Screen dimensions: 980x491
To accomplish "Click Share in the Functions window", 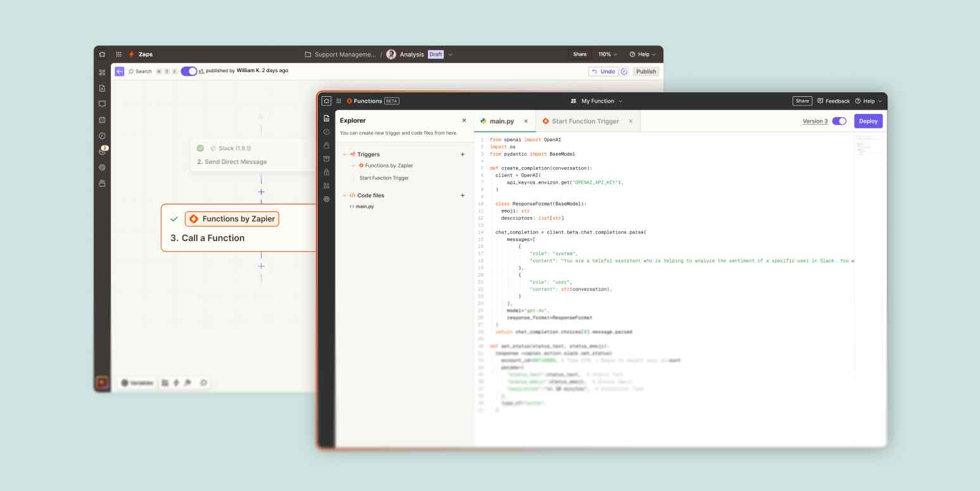I will point(802,101).
